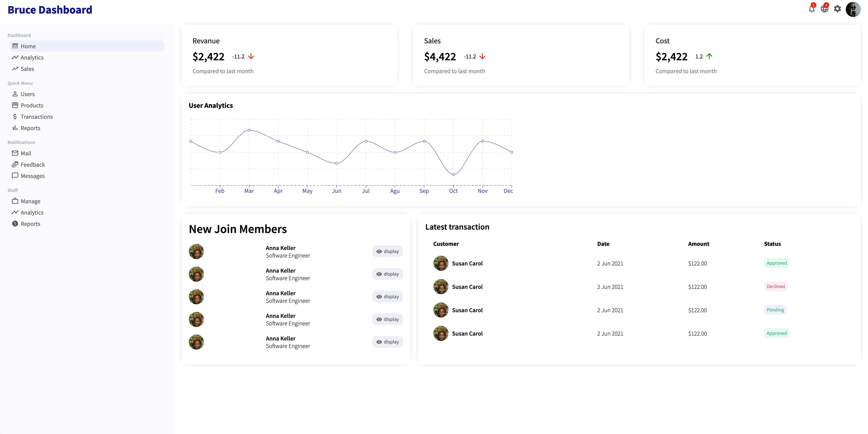This screenshot has width=868, height=434.
Task: Open Transactions in Quick Menu
Action: point(87,117)
